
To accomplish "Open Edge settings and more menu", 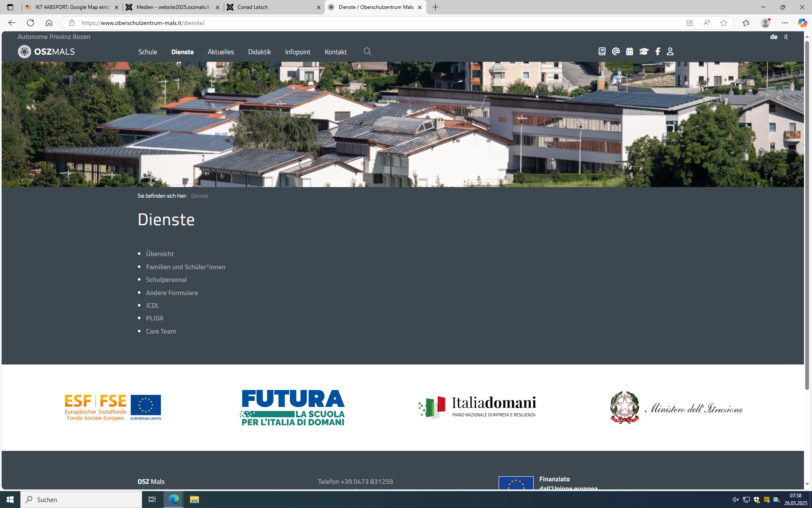I will [785, 23].
